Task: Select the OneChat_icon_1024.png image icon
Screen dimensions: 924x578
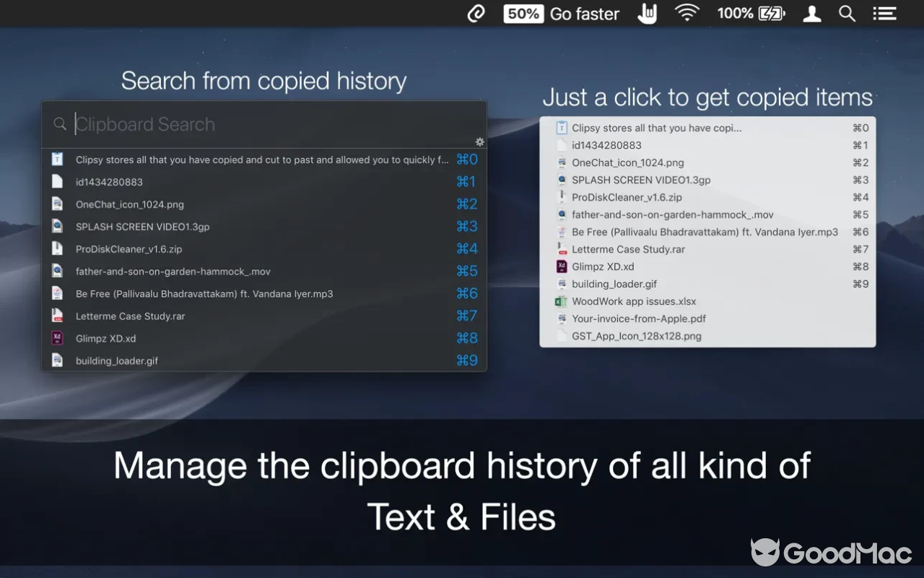Action: (x=58, y=204)
